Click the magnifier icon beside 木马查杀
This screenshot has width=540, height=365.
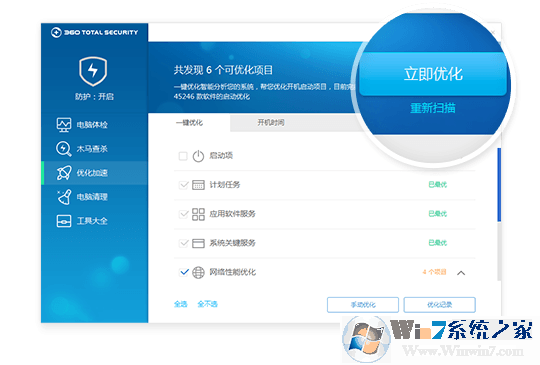(64, 149)
